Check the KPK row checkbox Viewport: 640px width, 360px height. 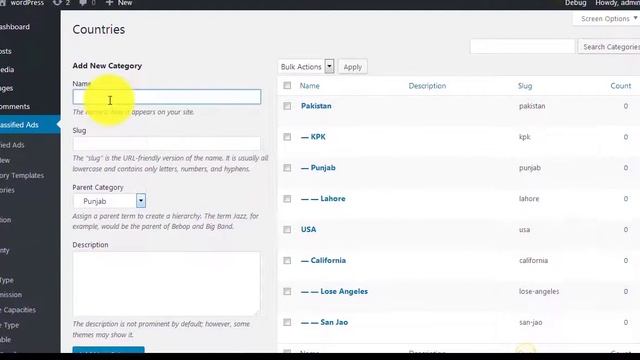tap(287, 137)
